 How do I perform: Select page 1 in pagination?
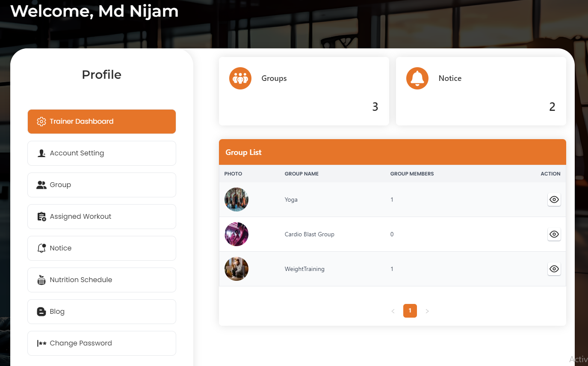click(x=410, y=311)
